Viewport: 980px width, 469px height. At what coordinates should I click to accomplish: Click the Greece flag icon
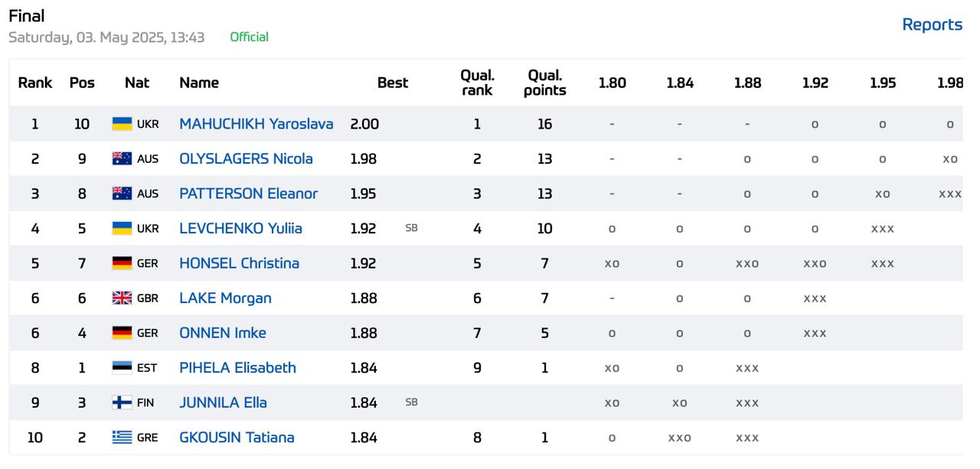tap(122, 438)
